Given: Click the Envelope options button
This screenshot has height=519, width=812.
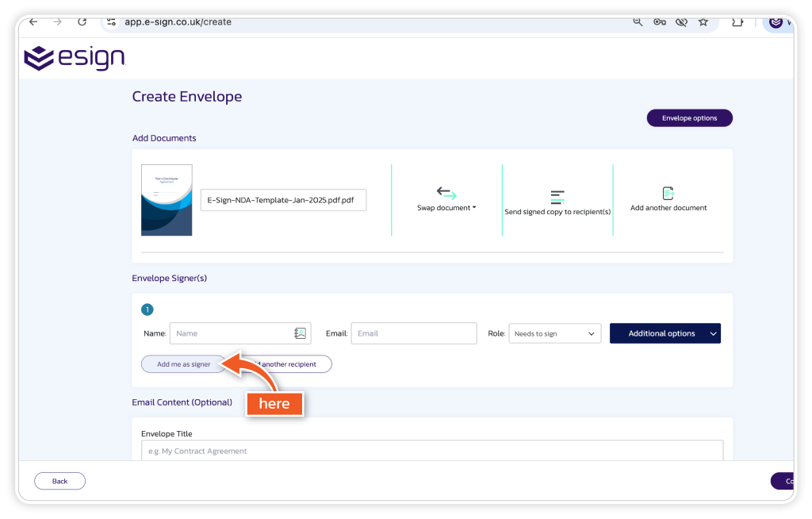Looking at the screenshot, I should pyautogui.click(x=689, y=118).
